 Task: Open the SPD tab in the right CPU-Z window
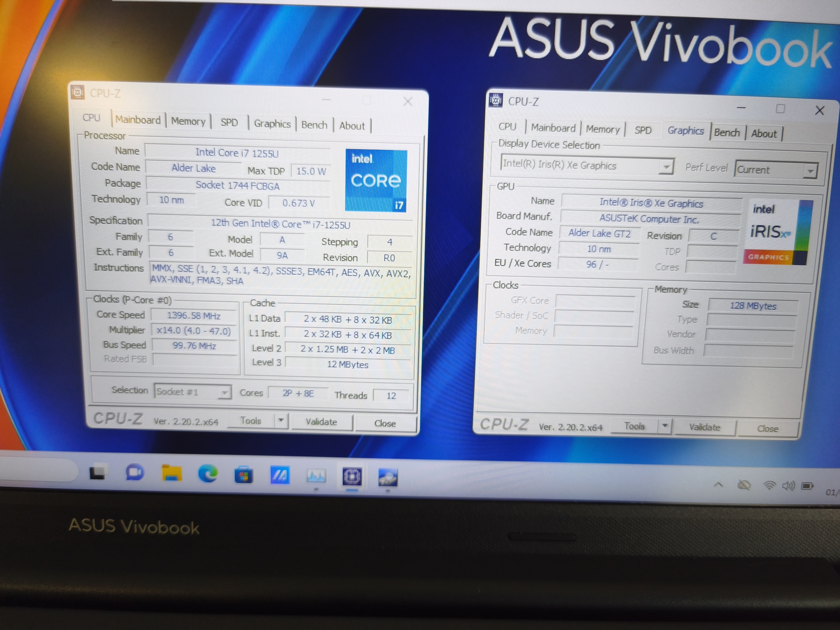click(643, 131)
